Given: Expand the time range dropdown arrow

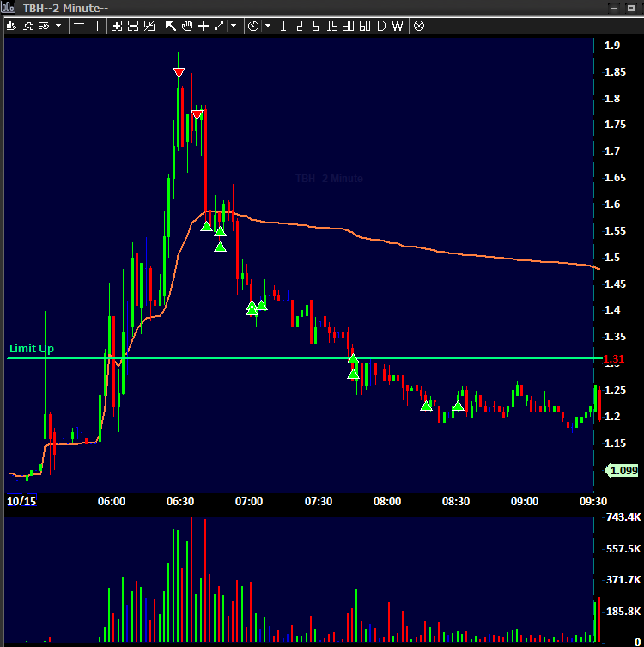Looking at the screenshot, I should pos(268,27).
